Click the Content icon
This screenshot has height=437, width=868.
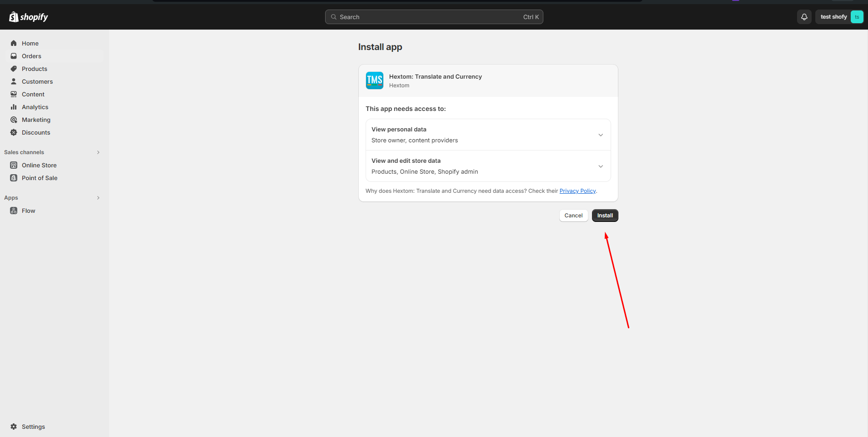(14, 94)
